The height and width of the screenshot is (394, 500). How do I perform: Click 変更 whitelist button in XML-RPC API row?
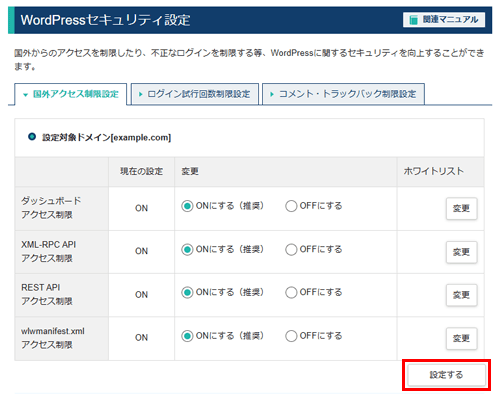461,252
